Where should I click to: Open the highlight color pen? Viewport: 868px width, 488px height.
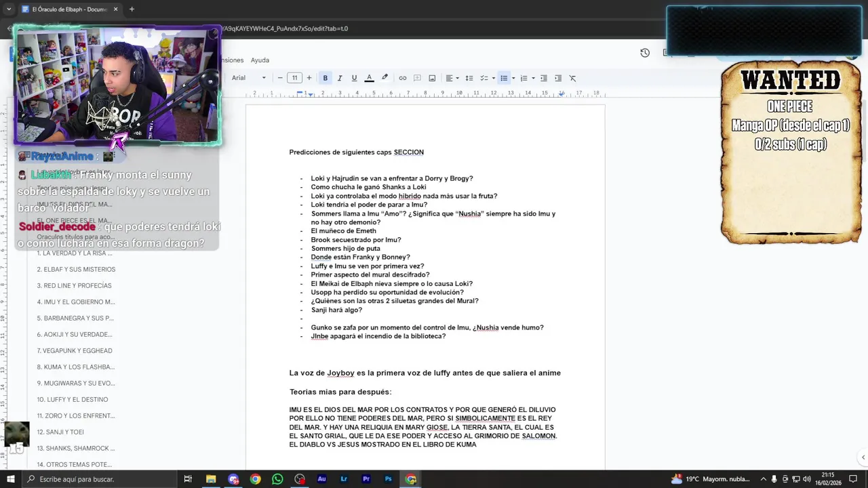tap(384, 78)
